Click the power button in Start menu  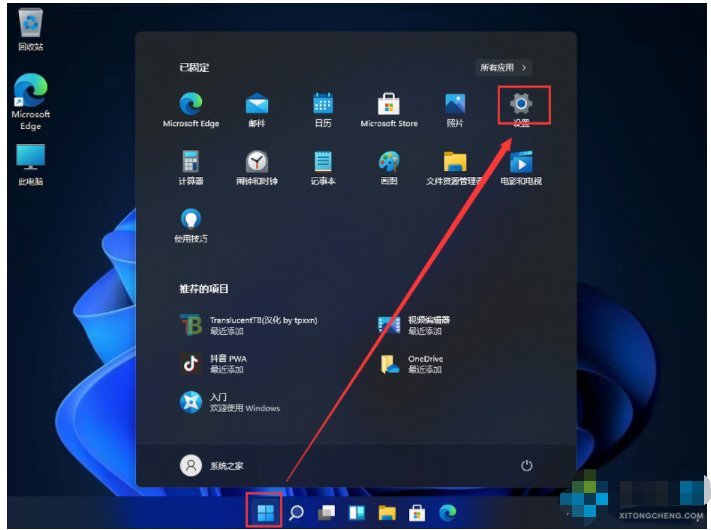click(526, 466)
